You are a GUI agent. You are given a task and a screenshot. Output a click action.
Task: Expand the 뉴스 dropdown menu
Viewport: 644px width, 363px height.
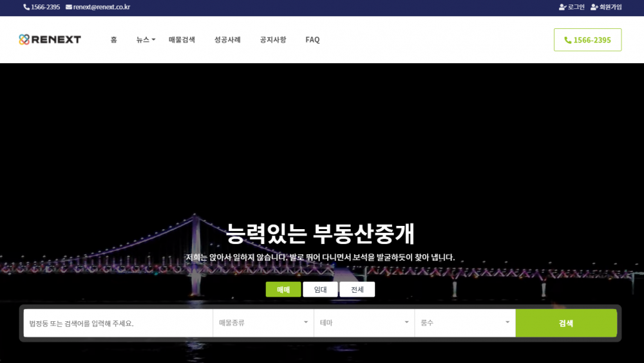(x=146, y=40)
